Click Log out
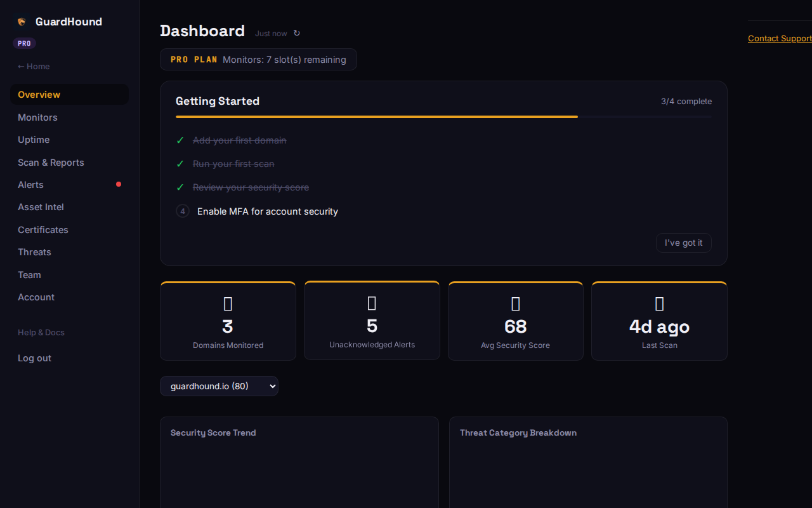 pos(34,358)
